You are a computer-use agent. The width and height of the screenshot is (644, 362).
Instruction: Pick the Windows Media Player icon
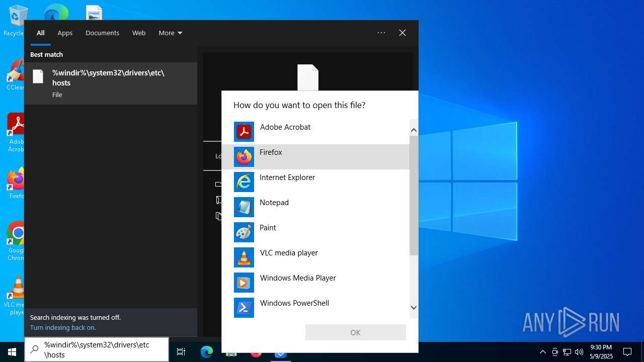[244, 283]
